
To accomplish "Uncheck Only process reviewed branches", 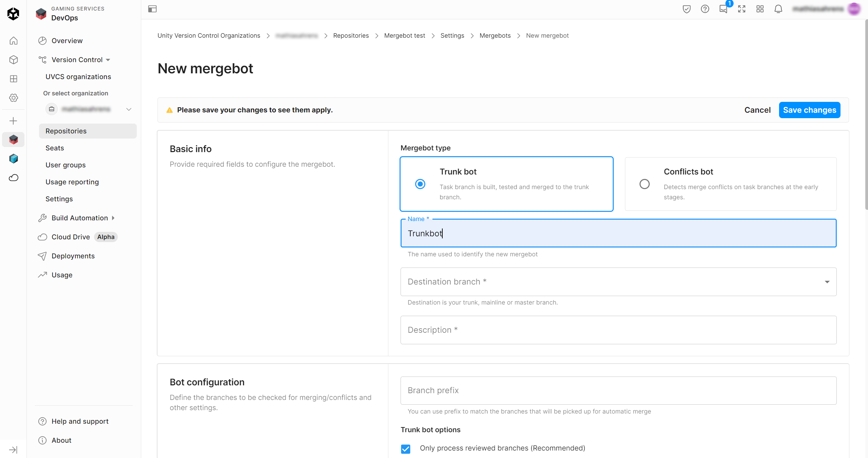I will (406, 448).
